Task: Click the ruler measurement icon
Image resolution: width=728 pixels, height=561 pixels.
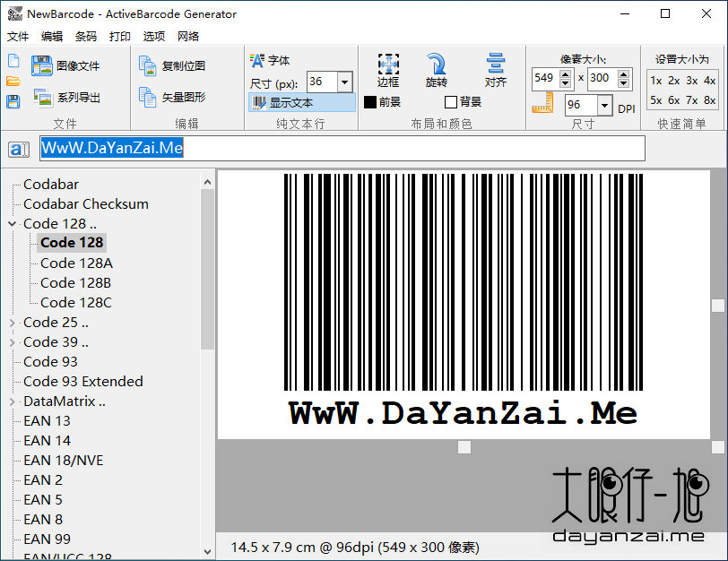Action: tap(542, 103)
